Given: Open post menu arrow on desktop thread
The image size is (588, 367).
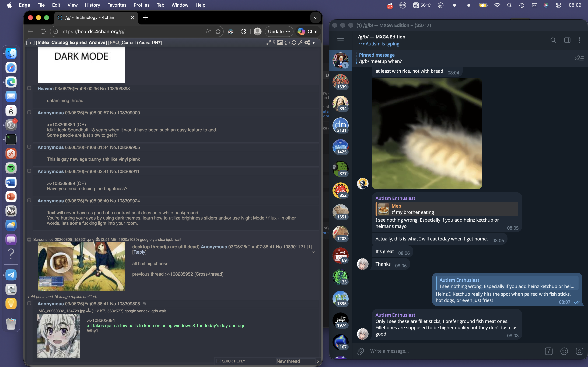Looking at the screenshot, I should (313, 252).
